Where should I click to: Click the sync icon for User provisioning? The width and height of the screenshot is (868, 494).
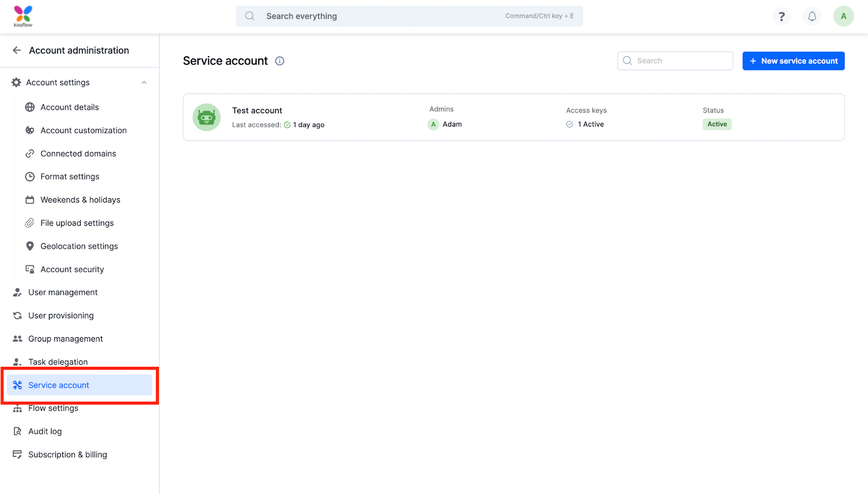(17, 315)
